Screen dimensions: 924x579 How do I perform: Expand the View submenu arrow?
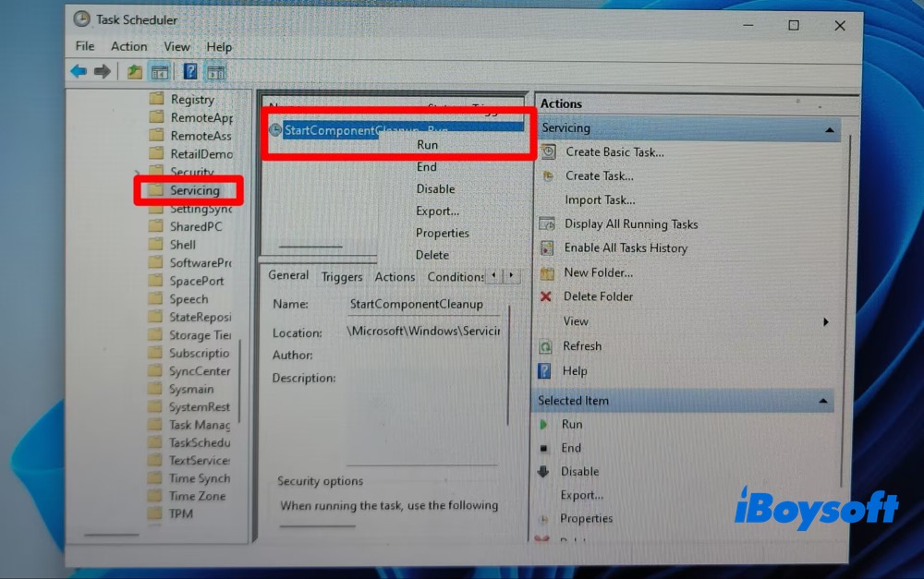826,321
